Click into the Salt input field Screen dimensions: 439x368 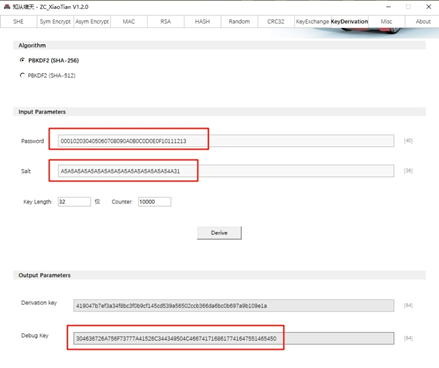[226, 171]
